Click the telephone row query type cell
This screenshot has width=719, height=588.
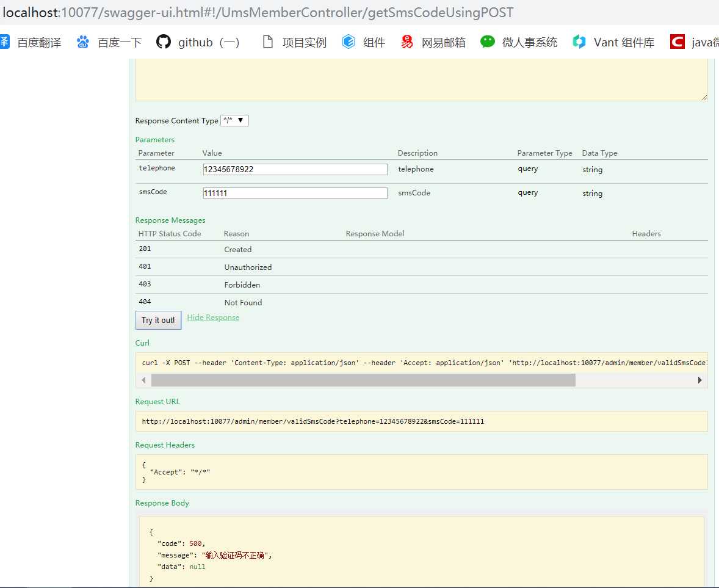[x=528, y=169]
